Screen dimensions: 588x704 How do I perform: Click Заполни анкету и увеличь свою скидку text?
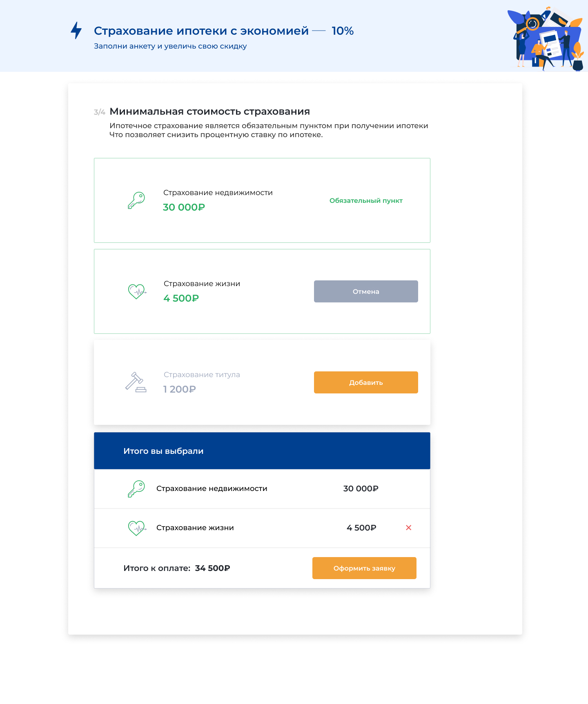pos(170,46)
